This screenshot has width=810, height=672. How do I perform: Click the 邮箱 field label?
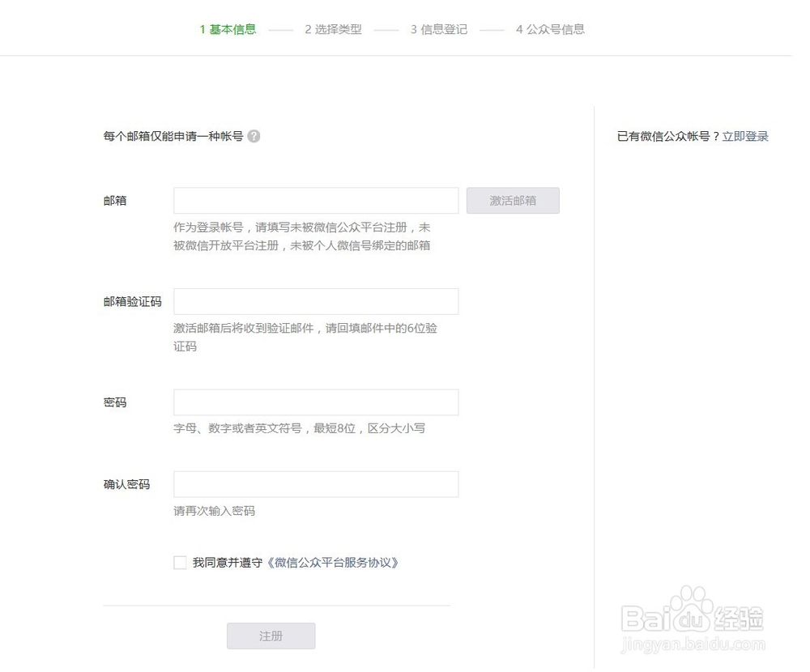[115, 200]
